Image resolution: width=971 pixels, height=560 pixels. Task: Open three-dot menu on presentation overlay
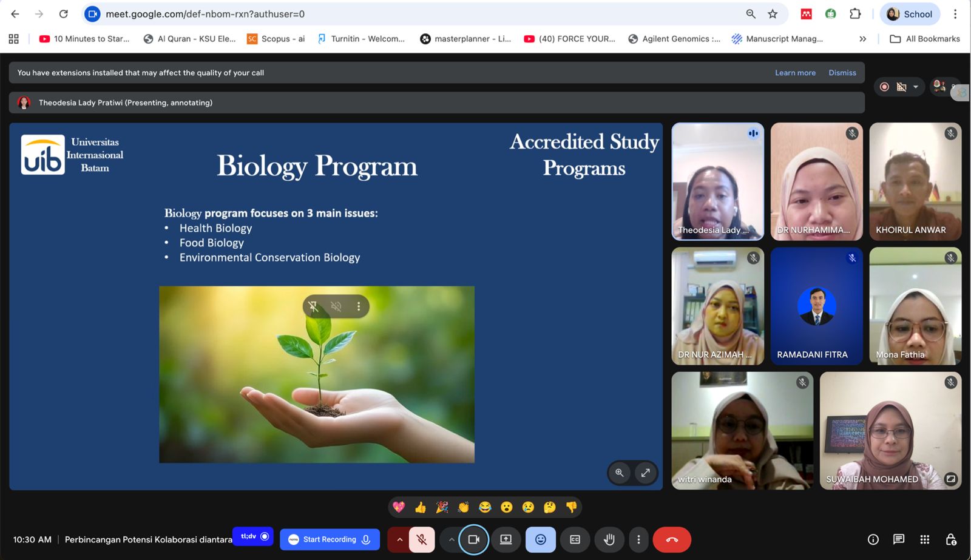point(359,306)
